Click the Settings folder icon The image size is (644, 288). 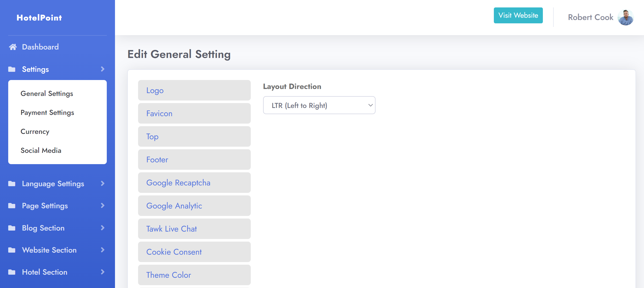[x=12, y=69]
